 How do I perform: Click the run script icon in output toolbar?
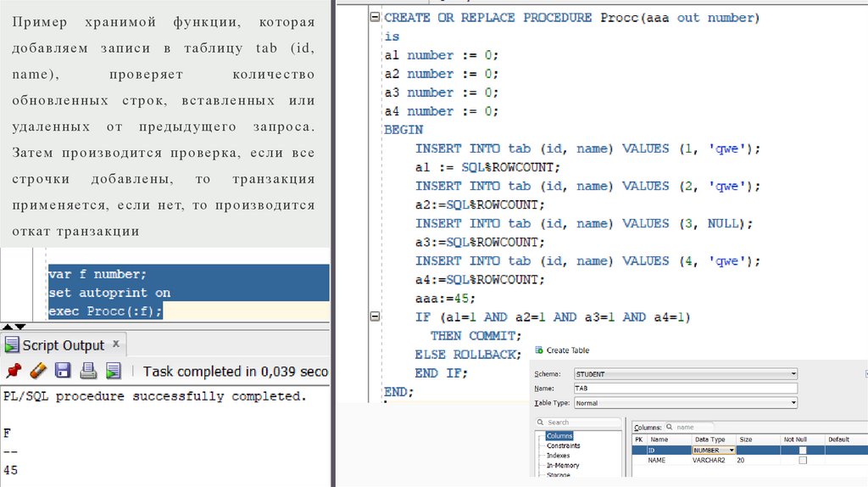[113, 371]
